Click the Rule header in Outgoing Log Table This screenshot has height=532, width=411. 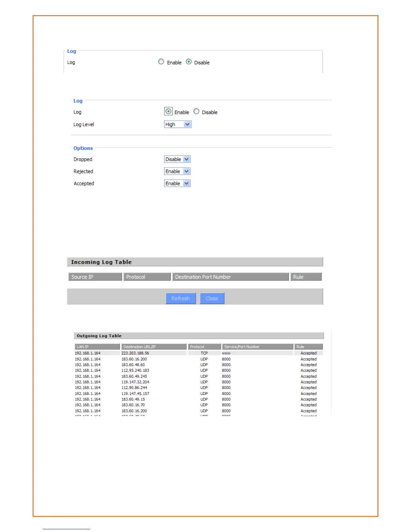pyautogui.click(x=309, y=347)
